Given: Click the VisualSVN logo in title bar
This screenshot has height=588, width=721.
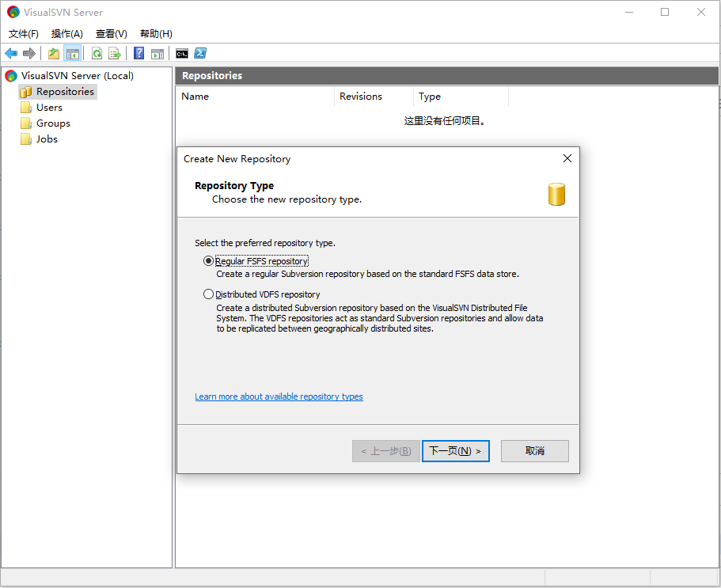Looking at the screenshot, I should click(13, 12).
